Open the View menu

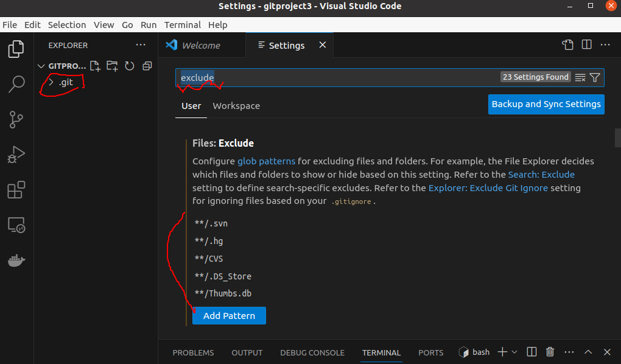[103, 24]
